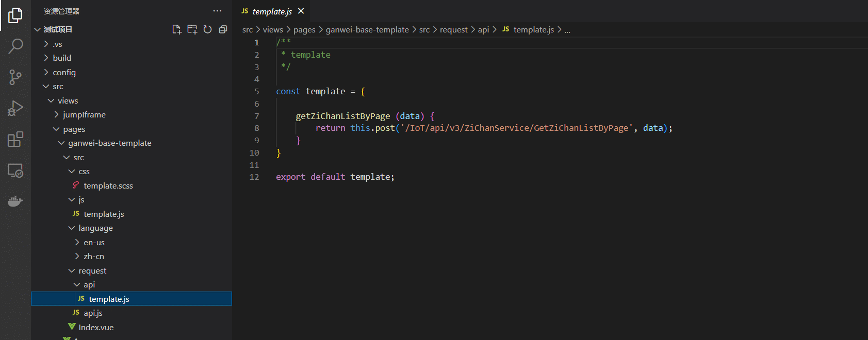Click the New Folder icon in explorer
Screen dimensions: 868x340
[192, 29]
